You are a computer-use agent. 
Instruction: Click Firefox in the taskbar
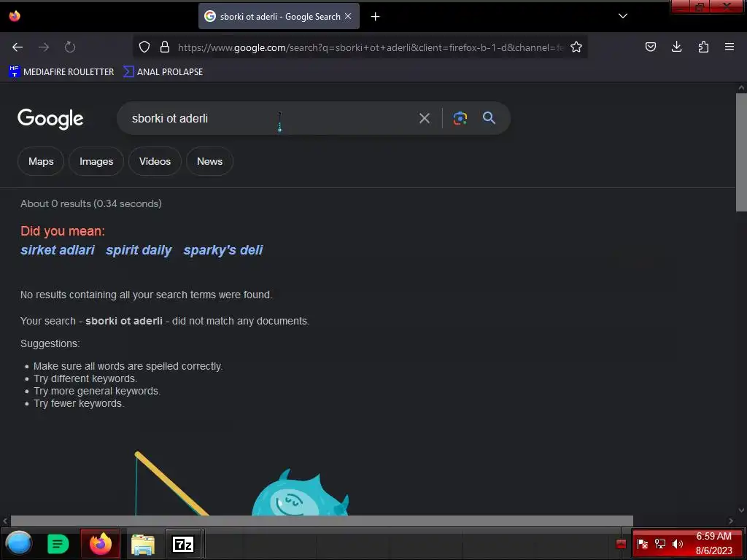(x=101, y=543)
